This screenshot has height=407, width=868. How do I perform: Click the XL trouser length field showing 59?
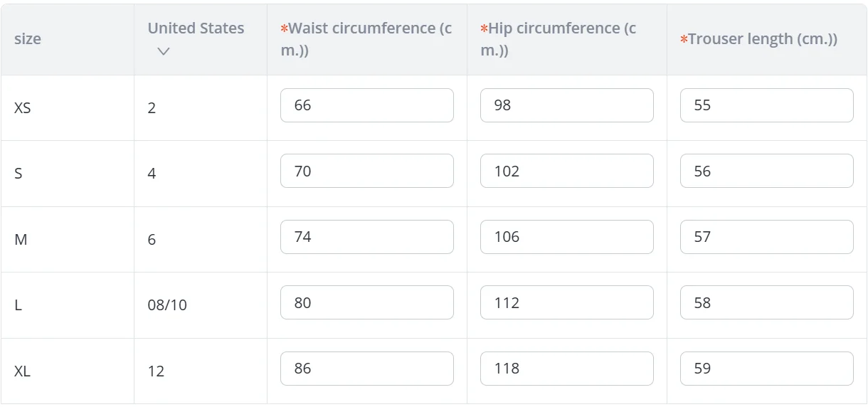(x=766, y=369)
